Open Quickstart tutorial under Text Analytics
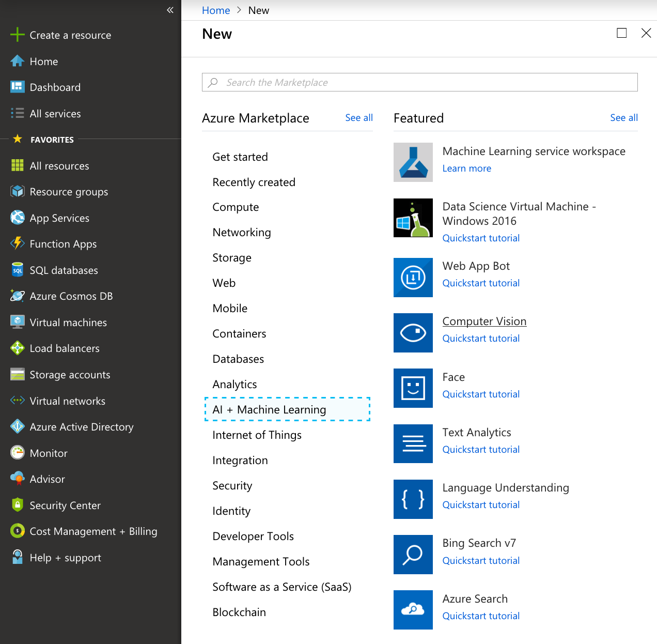 tap(481, 450)
